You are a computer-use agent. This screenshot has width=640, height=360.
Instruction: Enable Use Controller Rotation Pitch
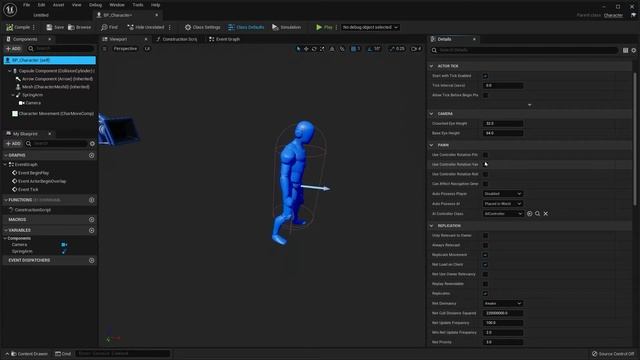click(x=485, y=155)
